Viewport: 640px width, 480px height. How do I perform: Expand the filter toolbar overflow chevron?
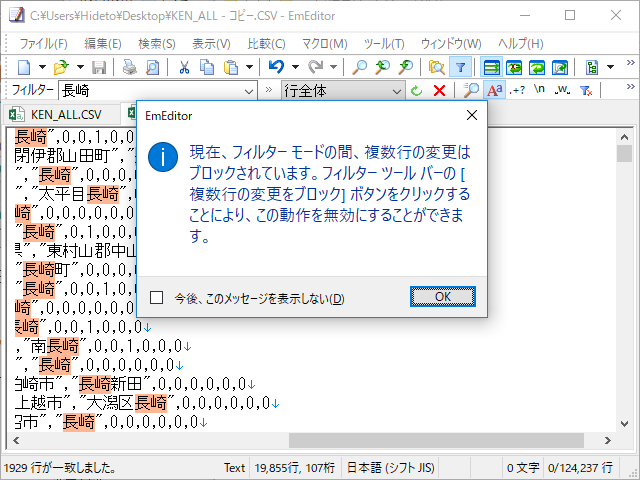[631, 87]
